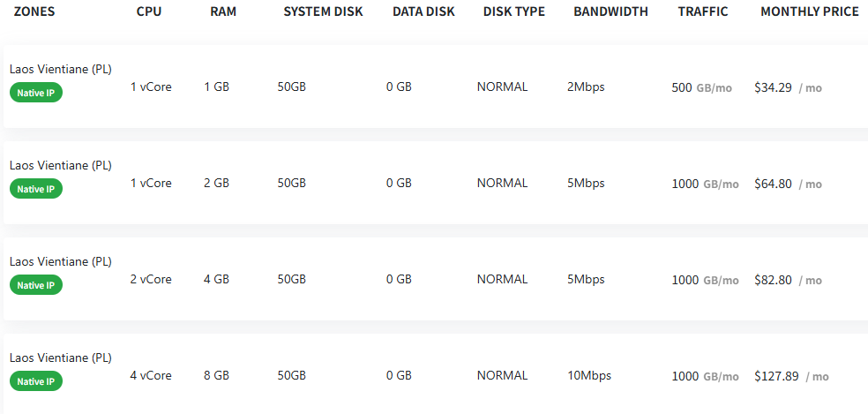Click the Native IP badge on the $82.80 plan

[36, 285]
